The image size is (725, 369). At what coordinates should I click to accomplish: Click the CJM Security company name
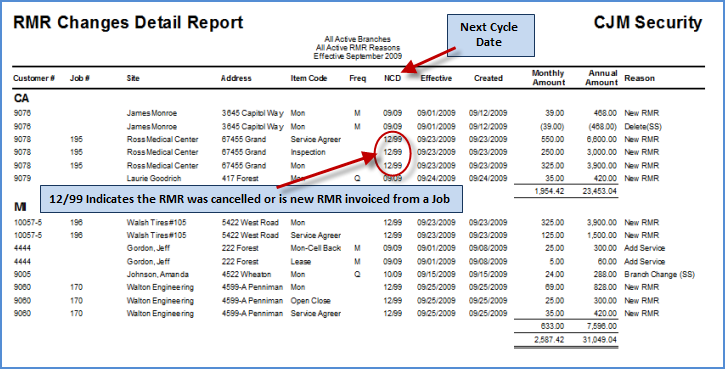(x=648, y=23)
